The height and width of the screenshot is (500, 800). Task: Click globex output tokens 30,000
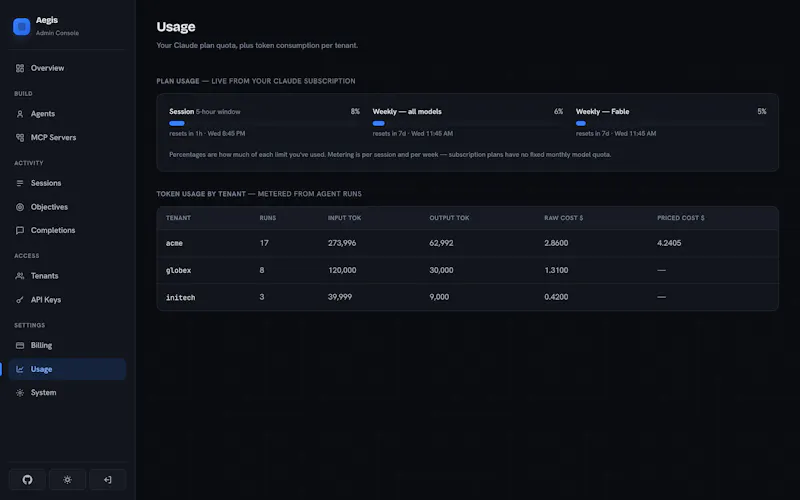click(x=441, y=270)
